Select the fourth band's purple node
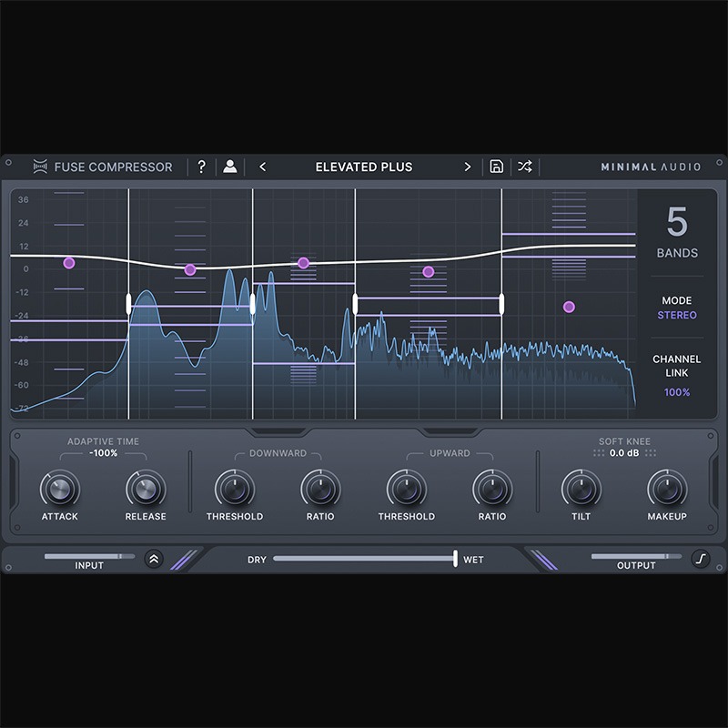 [x=428, y=271]
